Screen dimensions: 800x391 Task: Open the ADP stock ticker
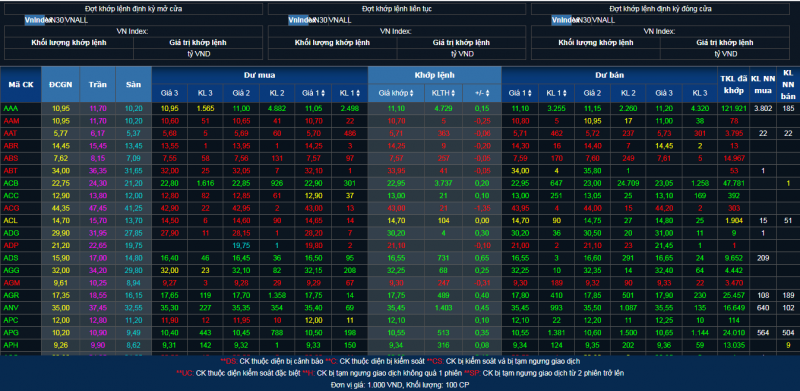[10, 245]
